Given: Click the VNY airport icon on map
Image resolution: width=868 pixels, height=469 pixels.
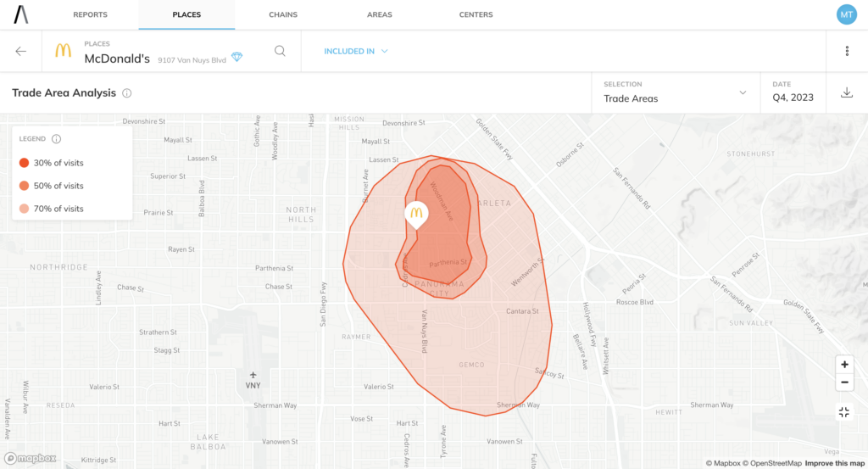Looking at the screenshot, I should (x=253, y=375).
